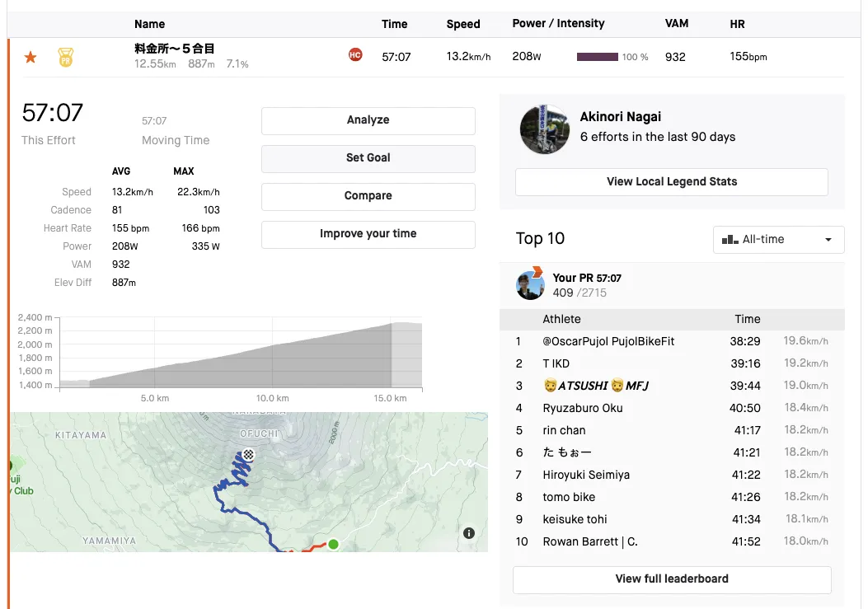The height and width of the screenshot is (609, 868).
Task: Click the 料金所〜５合目 segment name
Action: [x=175, y=49]
